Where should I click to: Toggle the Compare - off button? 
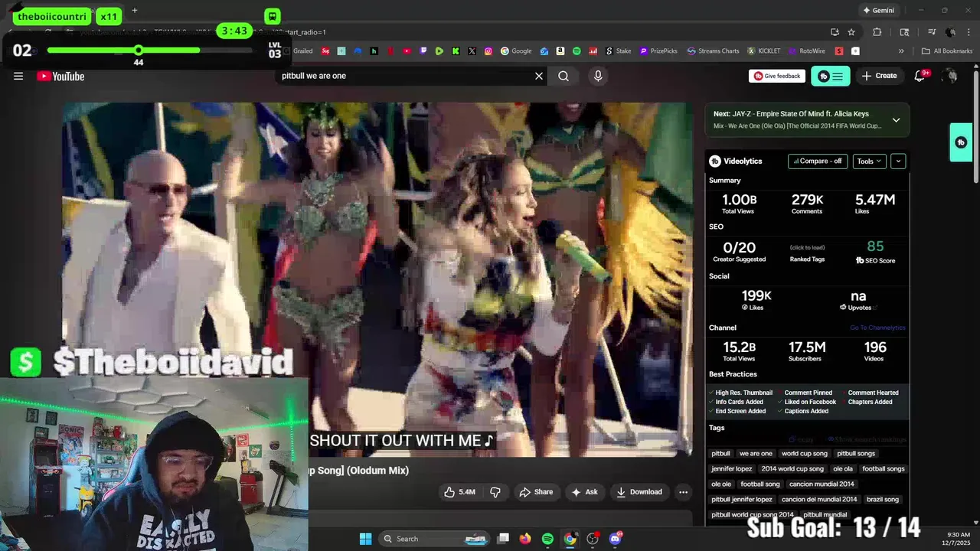818,161
